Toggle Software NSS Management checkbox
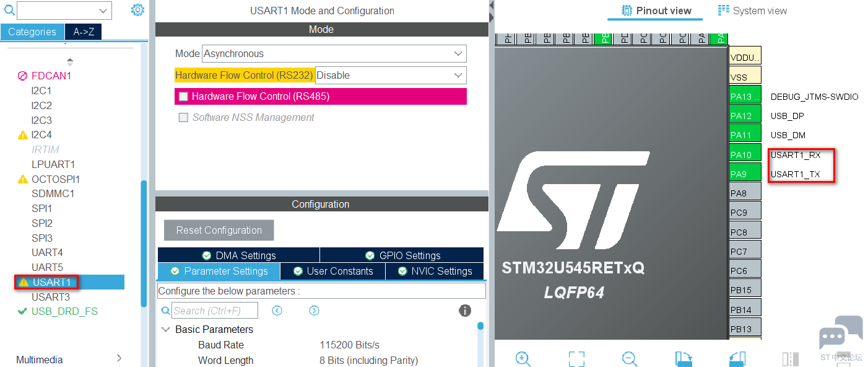Screen dimensions: 868x367 point(183,118)
